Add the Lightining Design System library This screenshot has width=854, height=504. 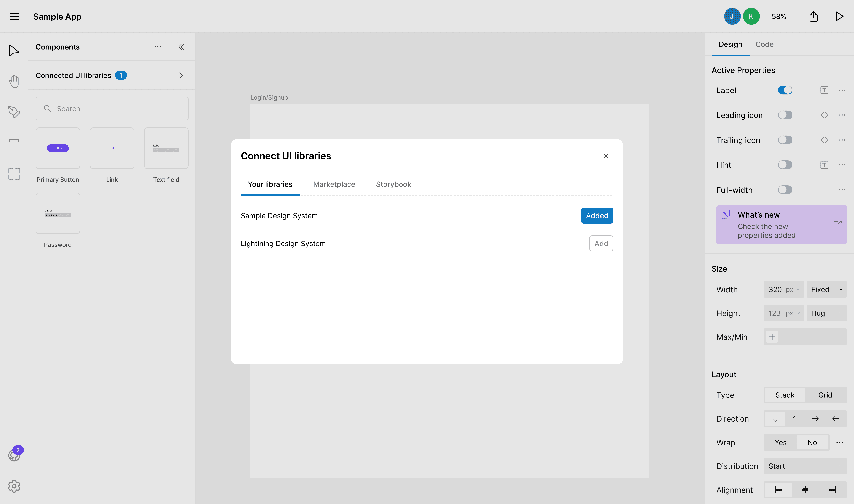601,244
